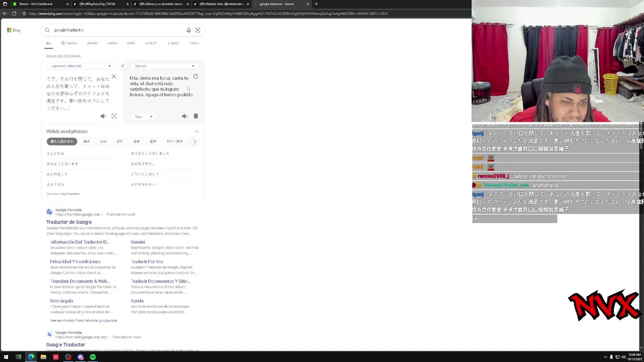Image resolution: width=644 pixels, height=362 pixels.
Task: Click the network icon in system tray
Action: pos(618,357)
